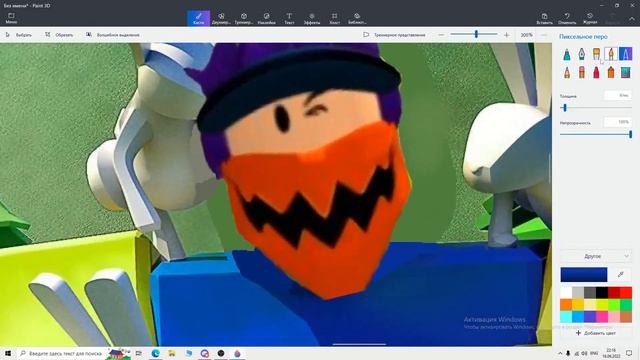Open the more options ellipsis button
640x360 pixels.
544,35
